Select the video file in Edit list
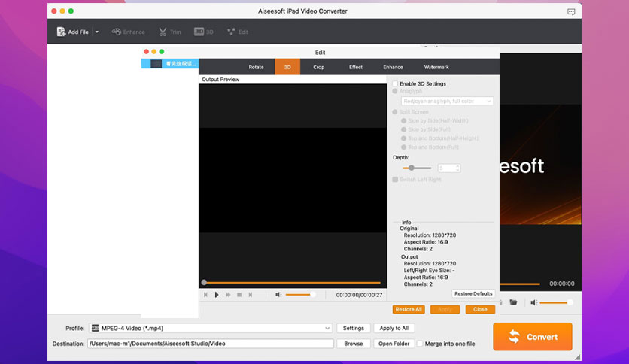Image resolution: width=629 pixels, height=364 pixels. tap(170, 63)
